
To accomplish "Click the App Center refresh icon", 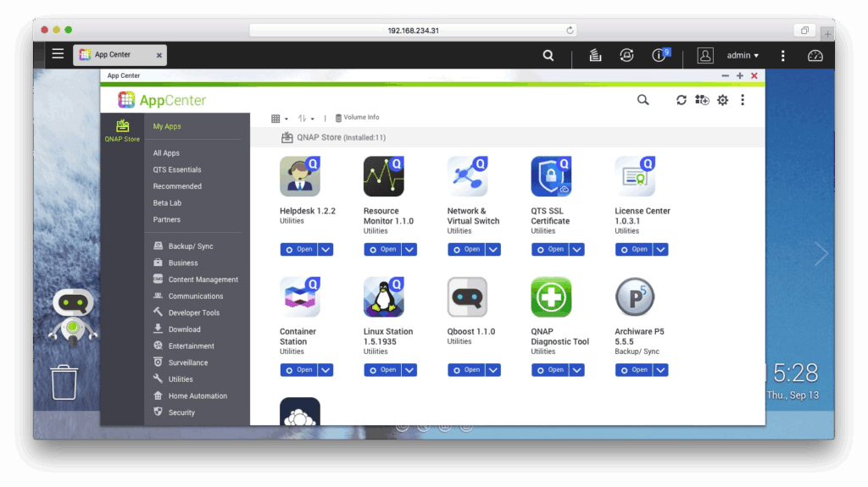I will point(682,100).
